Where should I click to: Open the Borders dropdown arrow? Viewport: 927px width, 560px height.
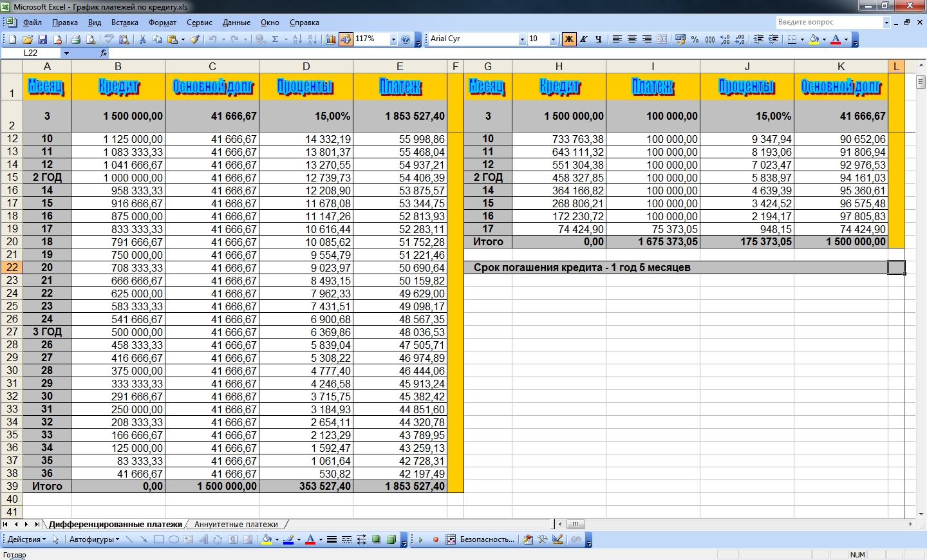(x=802, y=39)
